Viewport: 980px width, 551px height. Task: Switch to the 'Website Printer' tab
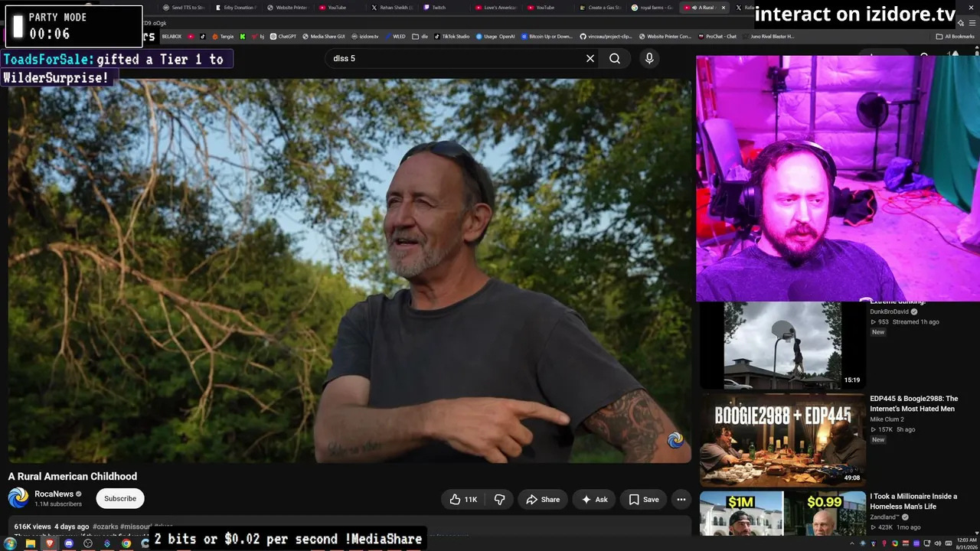[287, 8]
